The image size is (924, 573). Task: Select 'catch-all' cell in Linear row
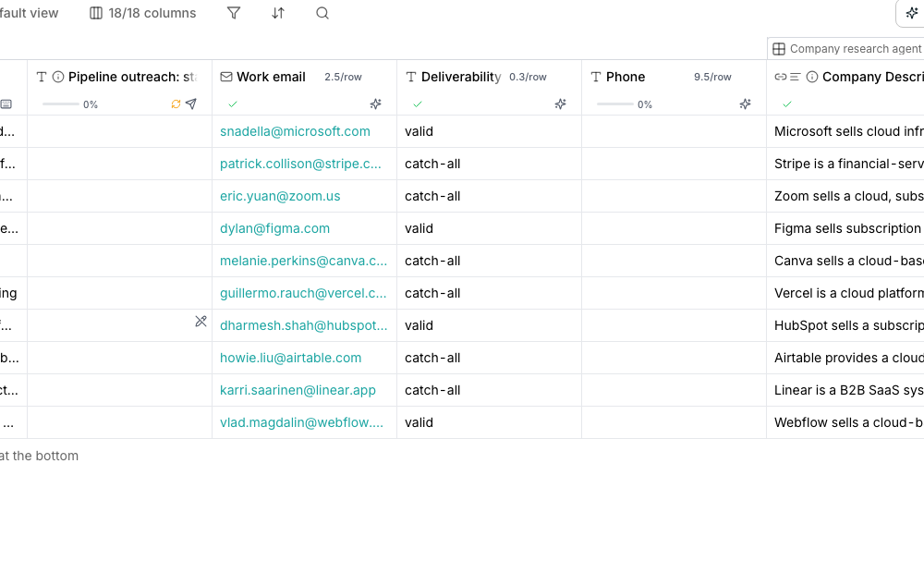pos(490,390)
